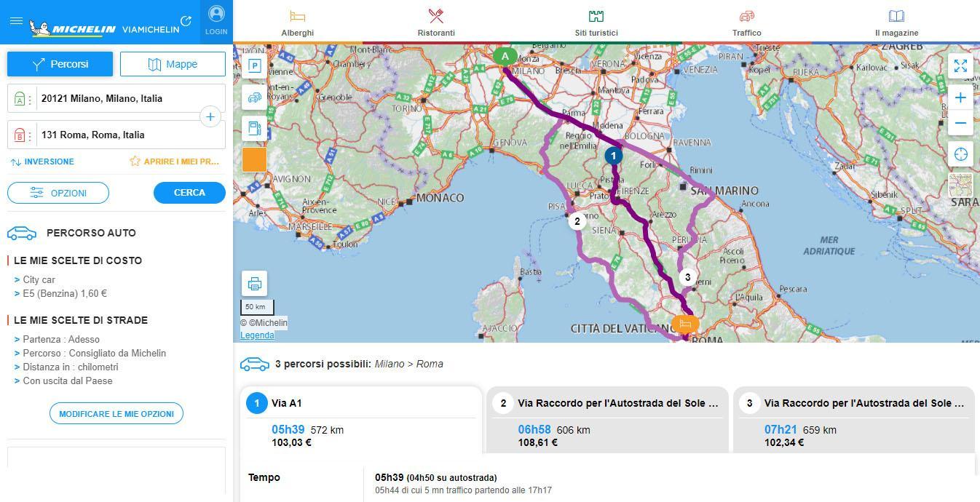980x502 pixels.
Task: Click INVERSIONE to swap start and end
Action: 42,162
